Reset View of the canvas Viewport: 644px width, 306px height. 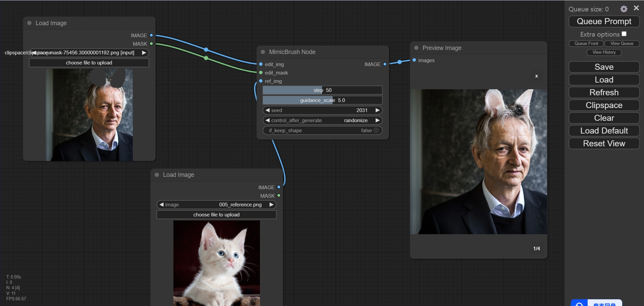tap(604, 144)
